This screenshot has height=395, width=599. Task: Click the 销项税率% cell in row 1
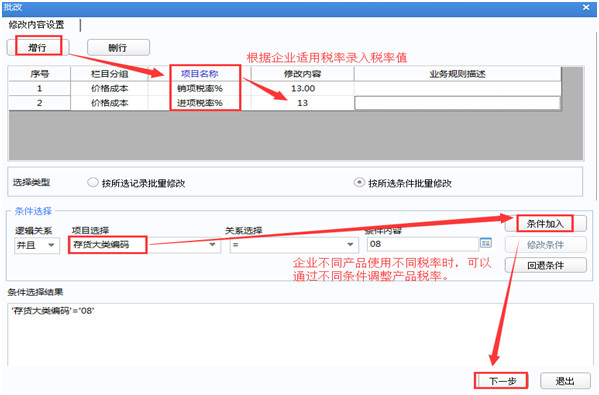(199, 88)
